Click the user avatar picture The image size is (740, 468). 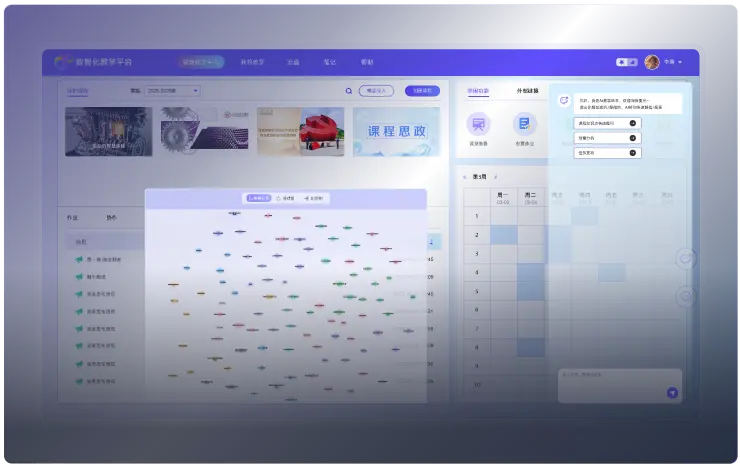652,62
